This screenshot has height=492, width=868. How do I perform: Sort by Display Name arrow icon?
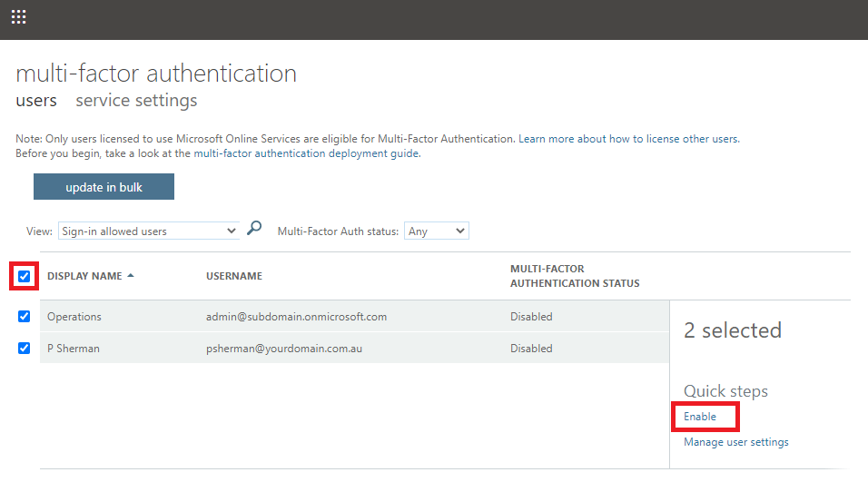(131, 275)
